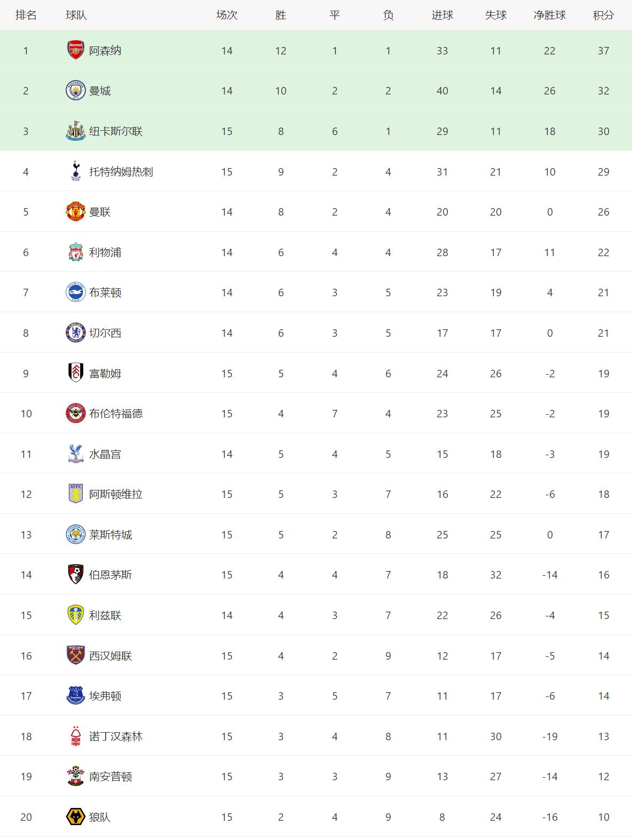
Task: Click the Chelsea crest icon
Action: tap(75, 333)
